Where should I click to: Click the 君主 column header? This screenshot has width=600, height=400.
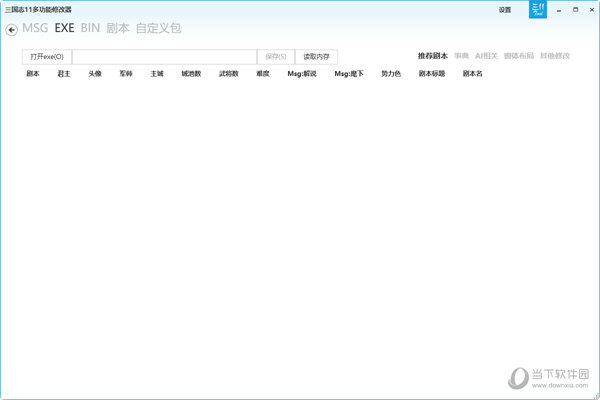[64, 73]
